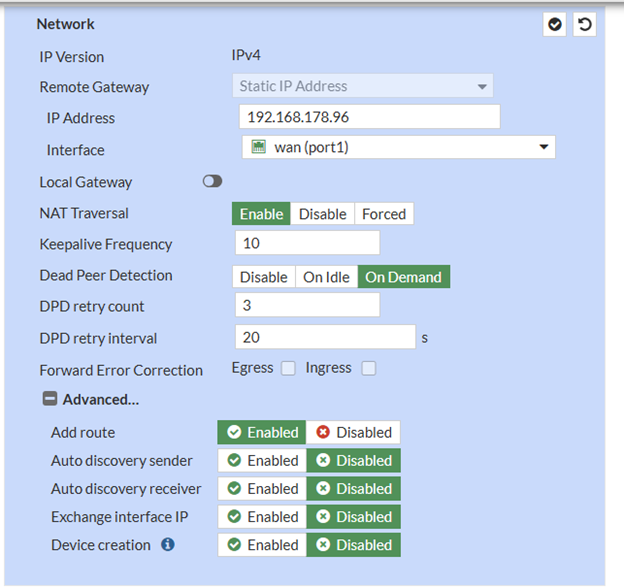Set NAT Traversal to Disable
Image resolution: width=624 pixels, height=588 pixels.
(322, 214)
